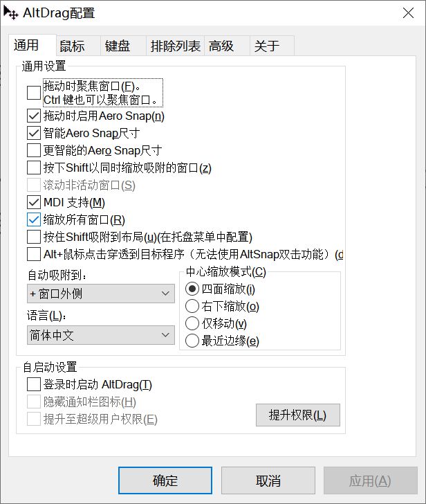Choose 最近边缘 center resize mode
426x504 pixels.
tap(192, 341)
